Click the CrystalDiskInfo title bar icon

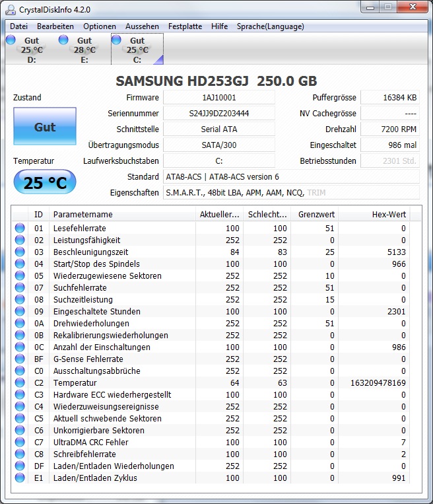pos(11,10)
